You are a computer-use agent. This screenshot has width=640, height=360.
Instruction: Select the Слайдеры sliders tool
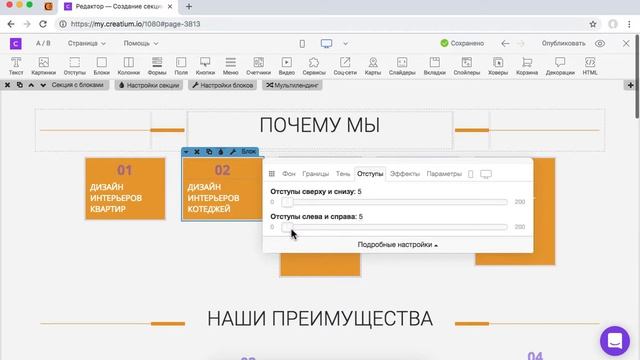[402, 66]
